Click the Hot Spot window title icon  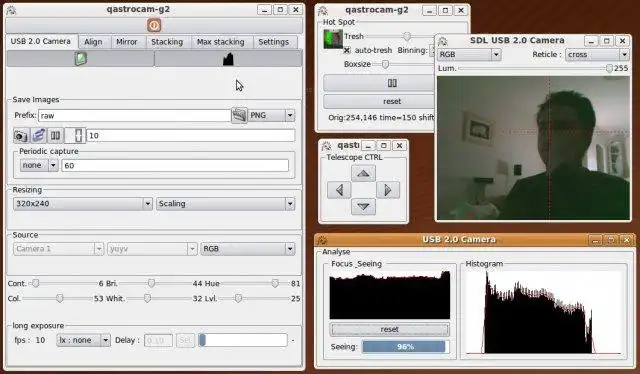pos(323,10)
